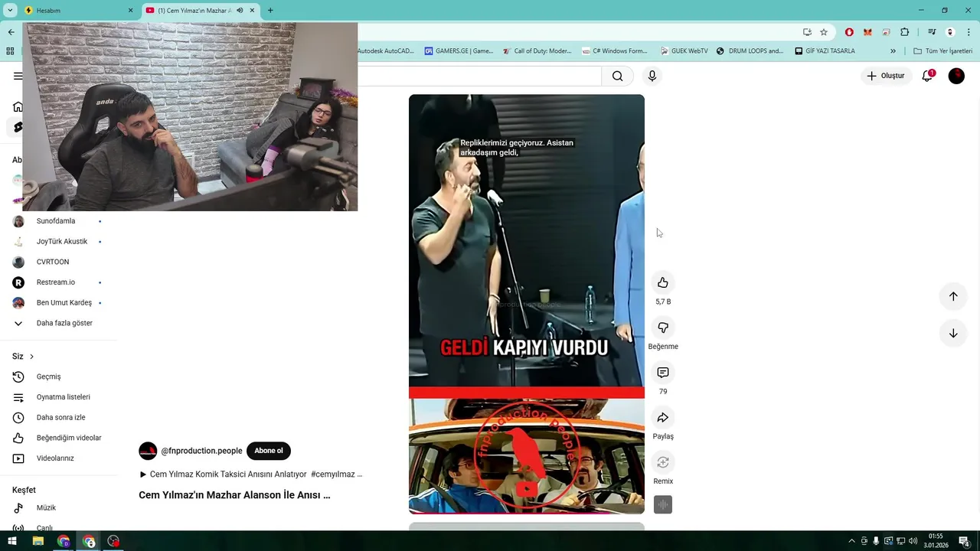Go to next Short with down arrow
The height and width of the screenshot is (551, 980).
pyautogui.click(x=953, y=333)
